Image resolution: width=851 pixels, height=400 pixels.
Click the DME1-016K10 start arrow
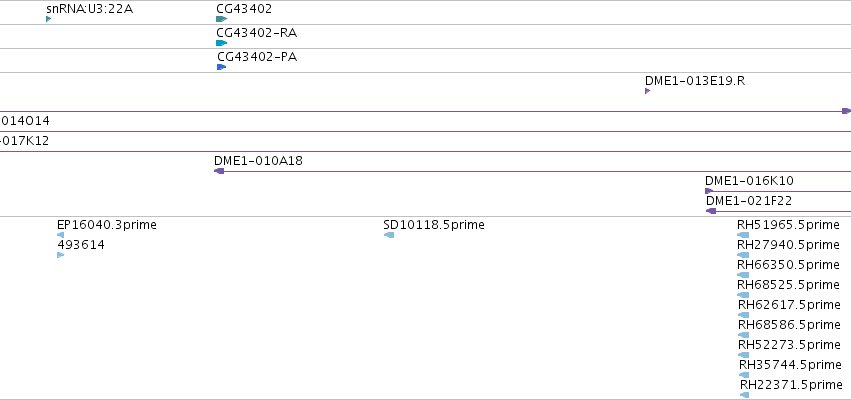coord(709,191)
